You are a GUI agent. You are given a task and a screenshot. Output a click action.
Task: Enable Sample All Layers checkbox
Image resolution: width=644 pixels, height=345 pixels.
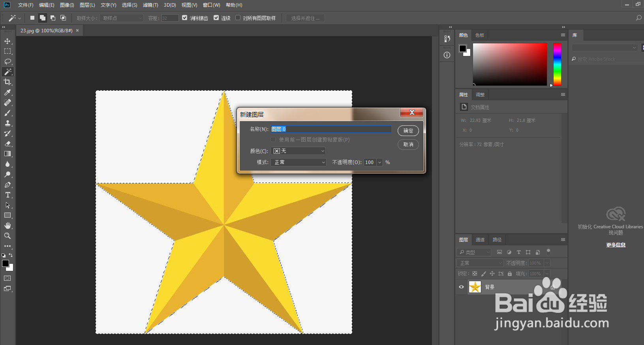(238, 18)
